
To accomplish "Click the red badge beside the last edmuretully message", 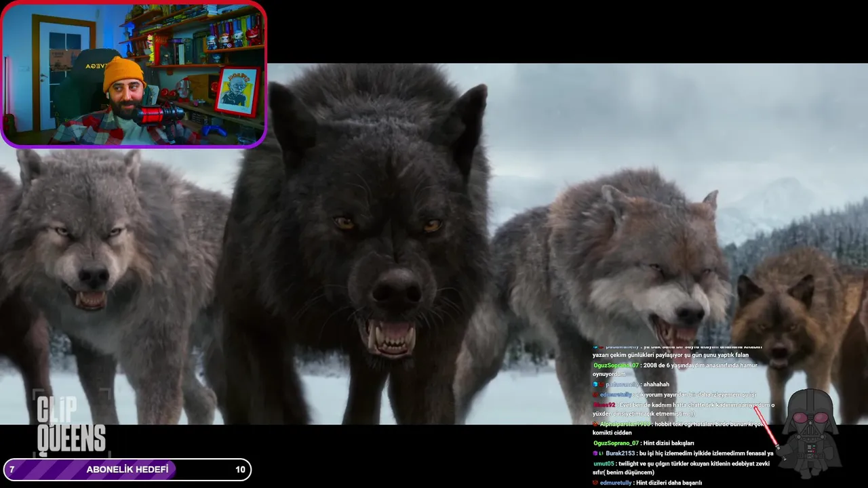I will [595, 483].
